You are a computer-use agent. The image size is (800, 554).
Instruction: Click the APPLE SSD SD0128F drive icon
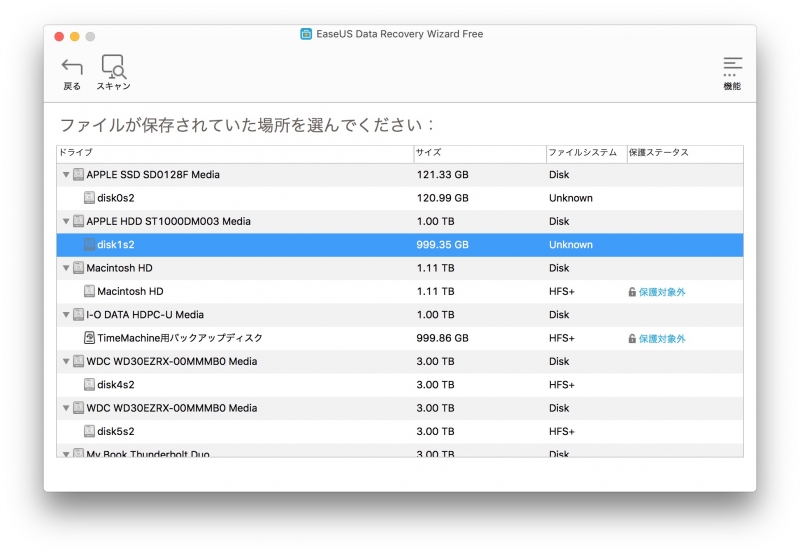(78, 175)
